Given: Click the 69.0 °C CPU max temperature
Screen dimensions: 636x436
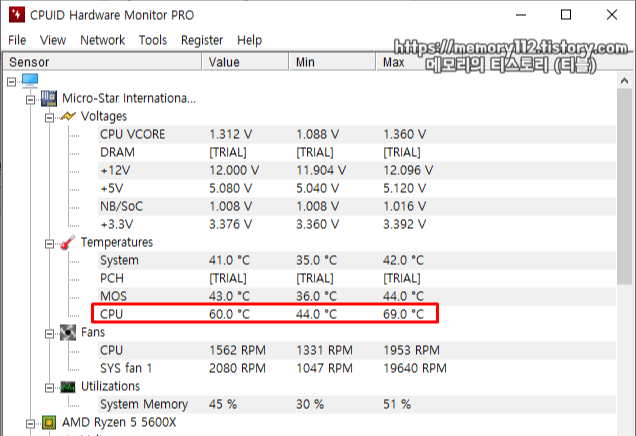Looking at the screenshot, I should click(404, 314).
